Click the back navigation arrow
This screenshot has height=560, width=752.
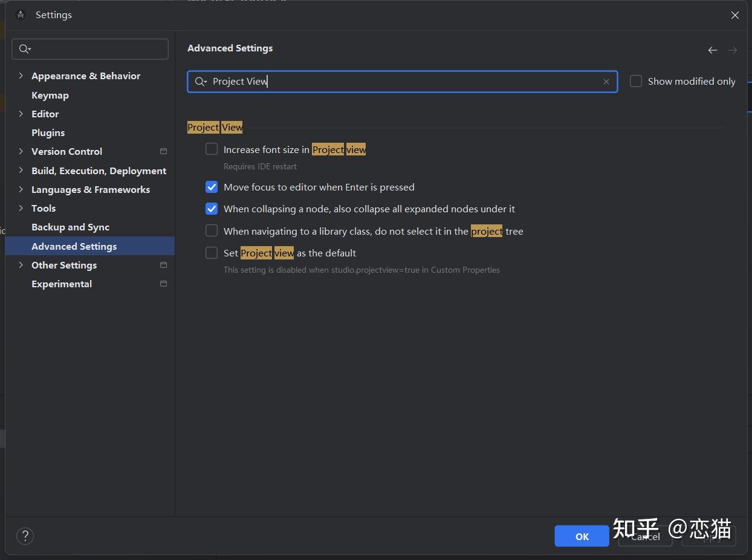coord(712,50)
